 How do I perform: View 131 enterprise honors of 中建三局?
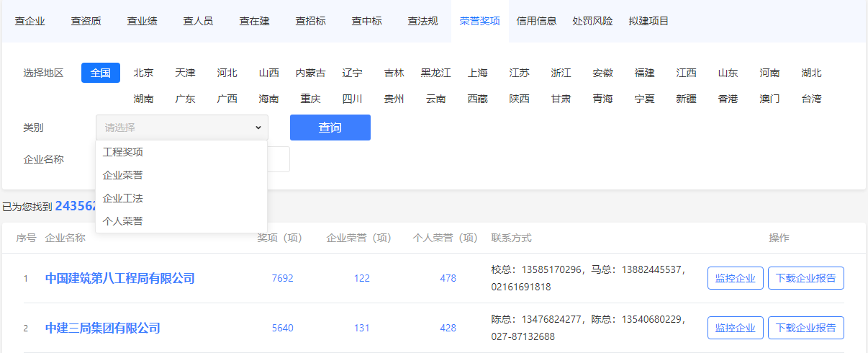coord(361,328)
